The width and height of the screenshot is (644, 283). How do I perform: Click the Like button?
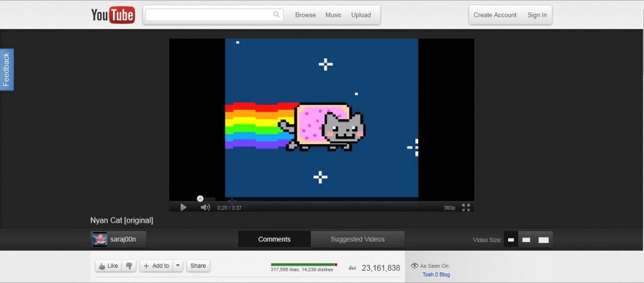tap(108, 265)
